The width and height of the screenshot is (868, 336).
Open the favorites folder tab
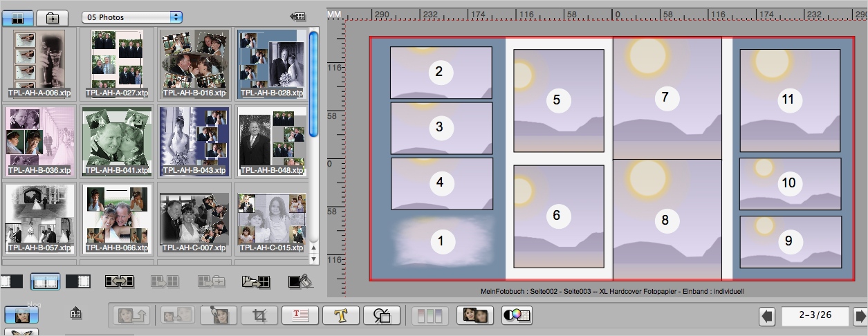(x=53, y=18)
